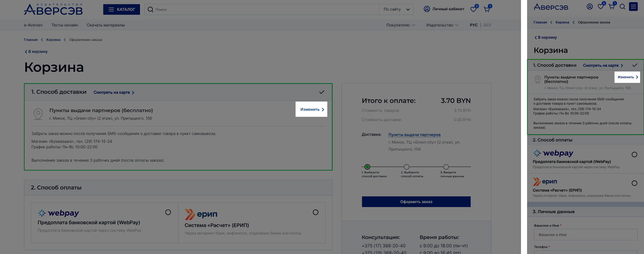Go to Тесты онлайн menu item

65,25
